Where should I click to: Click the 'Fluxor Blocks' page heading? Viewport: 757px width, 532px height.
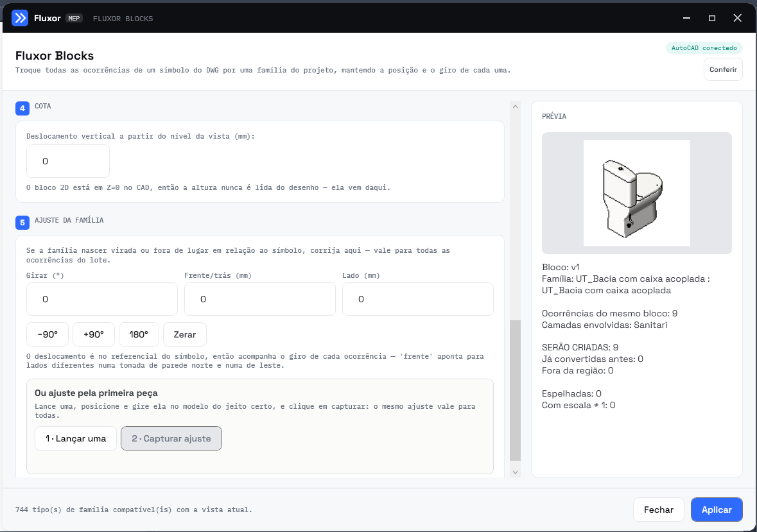(55, 55)
